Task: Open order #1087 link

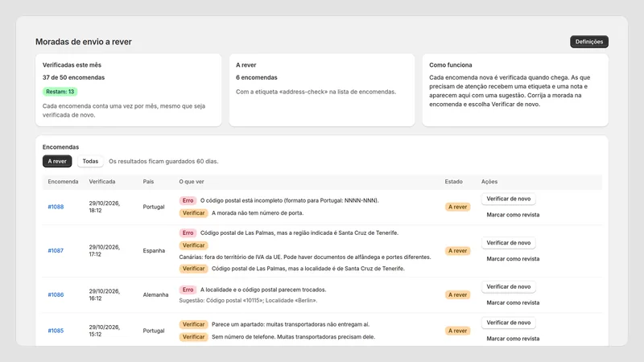Action: point(56,251)
